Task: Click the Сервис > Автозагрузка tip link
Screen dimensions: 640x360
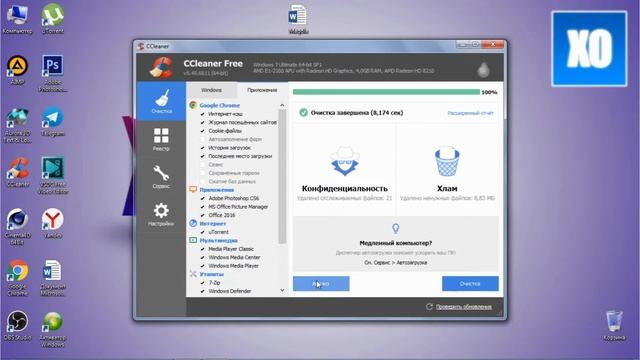Action: point(396,263)
